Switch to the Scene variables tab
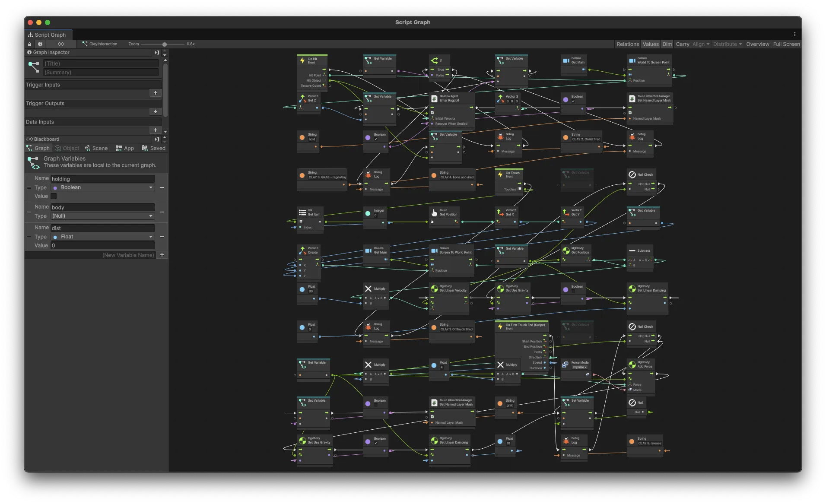This screenshot has height=504, width=826. 96,148
